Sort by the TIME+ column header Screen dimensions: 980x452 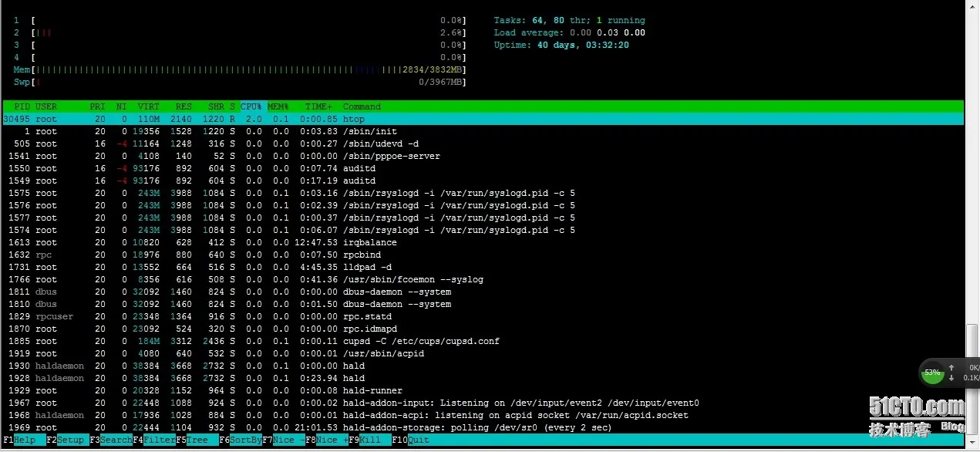[x=319, y=106]
